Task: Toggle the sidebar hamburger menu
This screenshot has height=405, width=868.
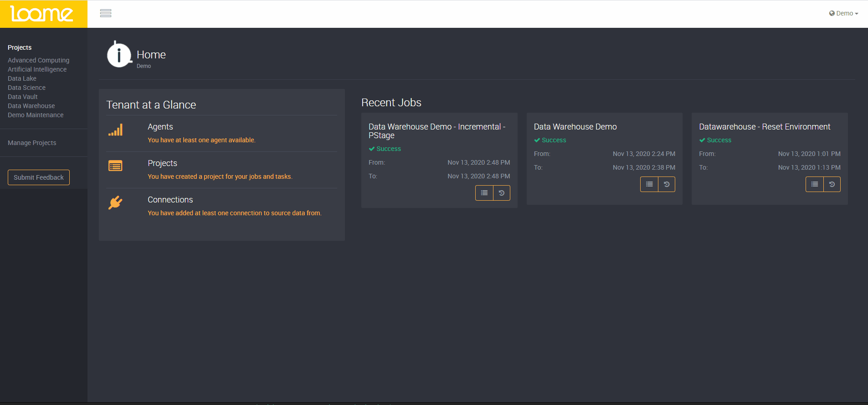Action: 106,13
